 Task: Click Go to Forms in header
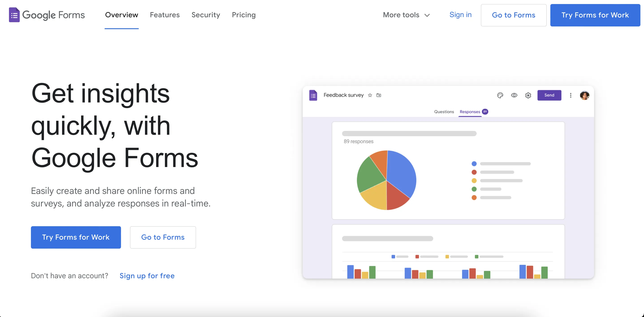[514, 15]
